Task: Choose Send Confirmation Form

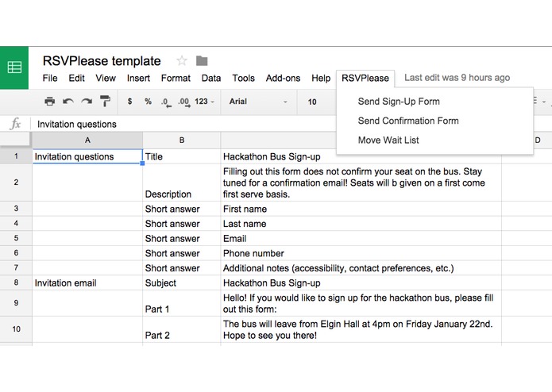Action: click(x=408, y=121)
